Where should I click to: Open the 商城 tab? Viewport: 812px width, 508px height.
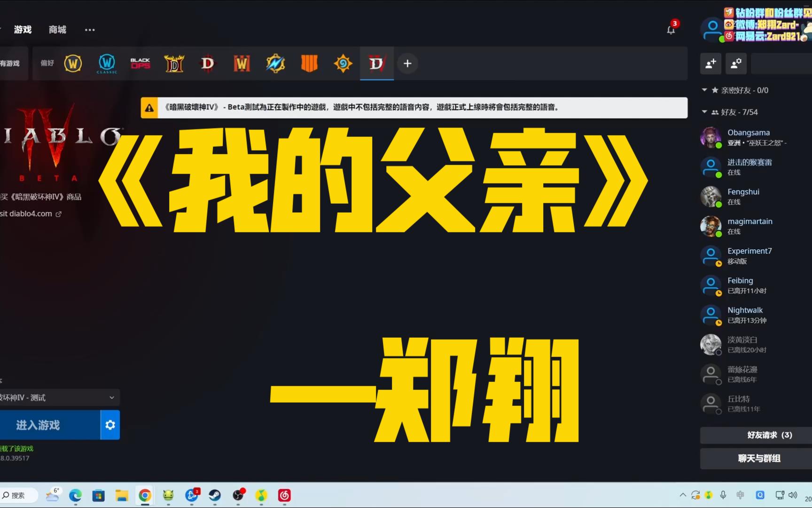[x=57, y=30]
